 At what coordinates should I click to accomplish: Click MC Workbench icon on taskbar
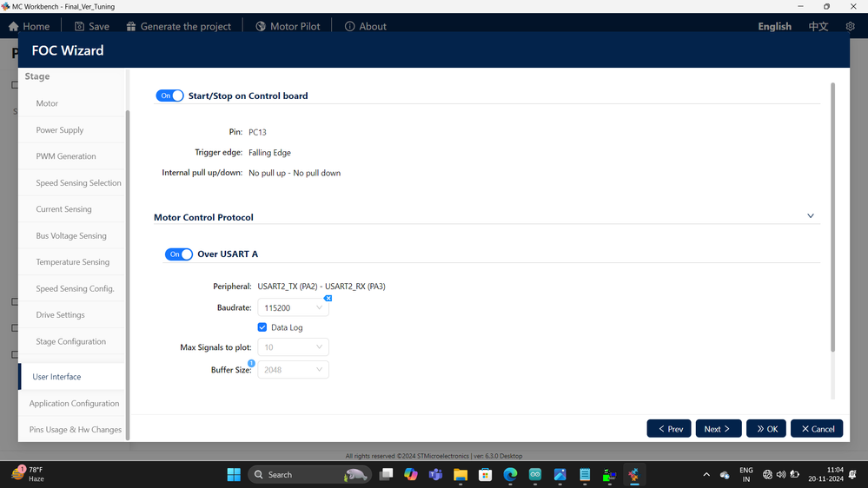(633, 475)
